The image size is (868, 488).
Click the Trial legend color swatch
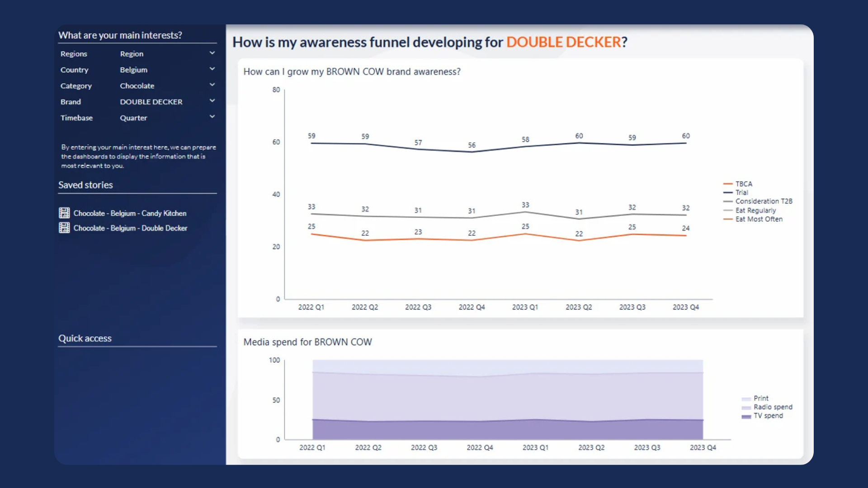click(x=727, y=192)
